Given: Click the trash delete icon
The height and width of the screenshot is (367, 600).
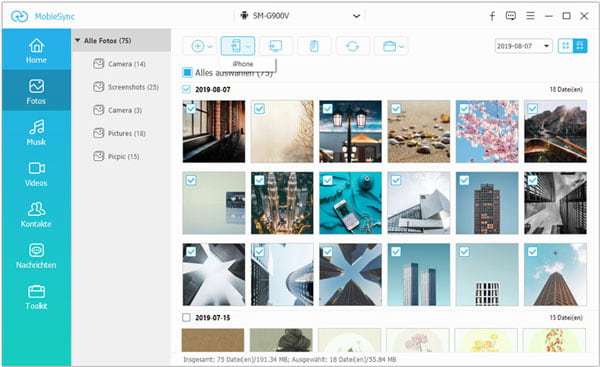Looking at the screenshot, I should pyautogui.click(x=314, y=46).
